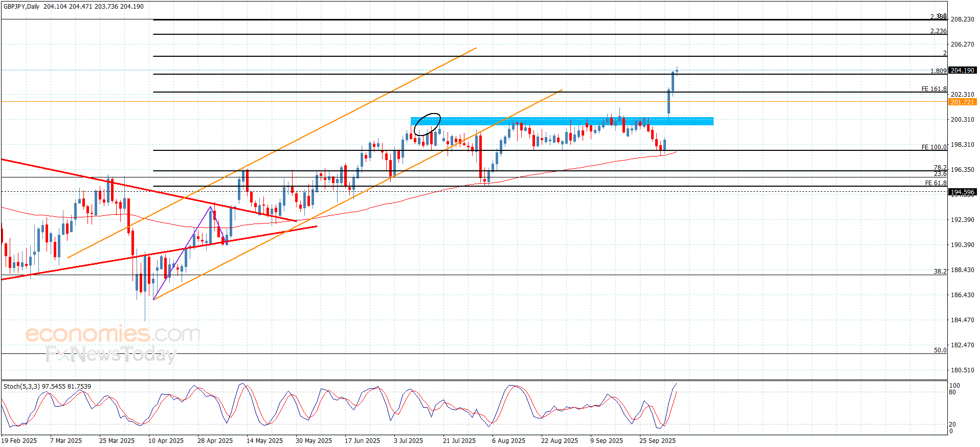The image size is (980, 447).
Task: Click the 1.809 Fibonacci level label
Action: [939, 71]
